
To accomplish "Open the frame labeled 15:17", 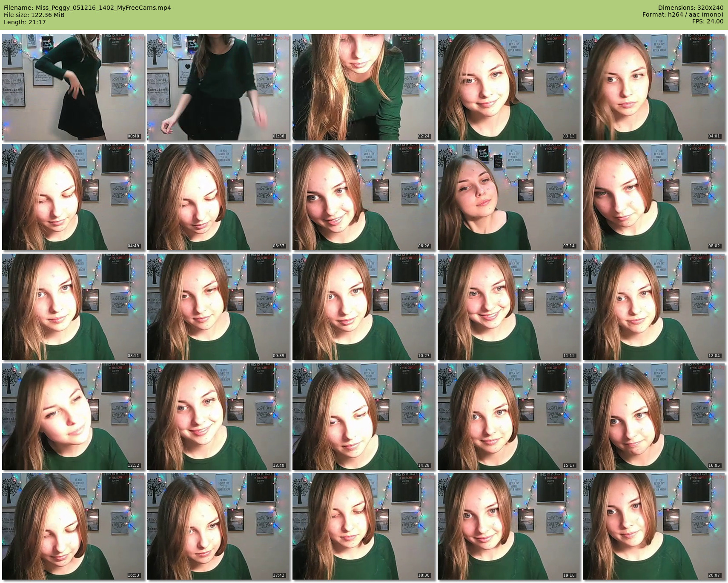I will (x=509, y=417).
